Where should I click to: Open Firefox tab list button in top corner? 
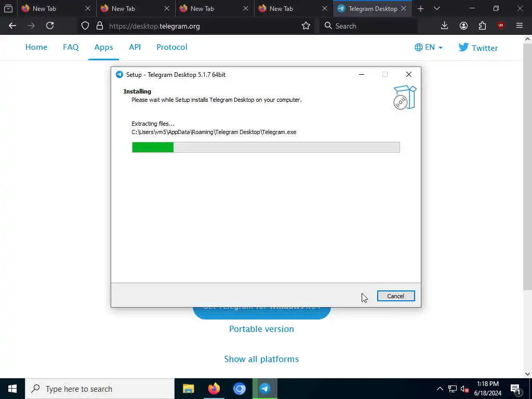pyautogui.click(x=8, y=8)
